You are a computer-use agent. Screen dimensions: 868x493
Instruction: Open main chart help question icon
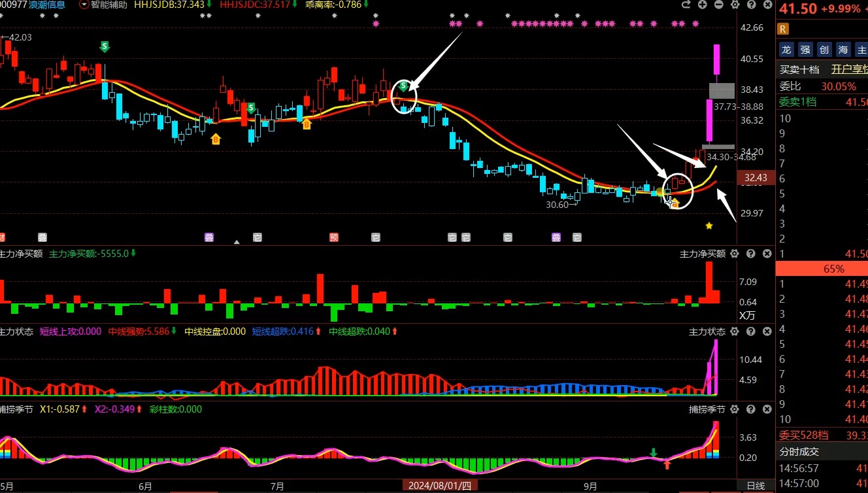[x=750, y=5]
